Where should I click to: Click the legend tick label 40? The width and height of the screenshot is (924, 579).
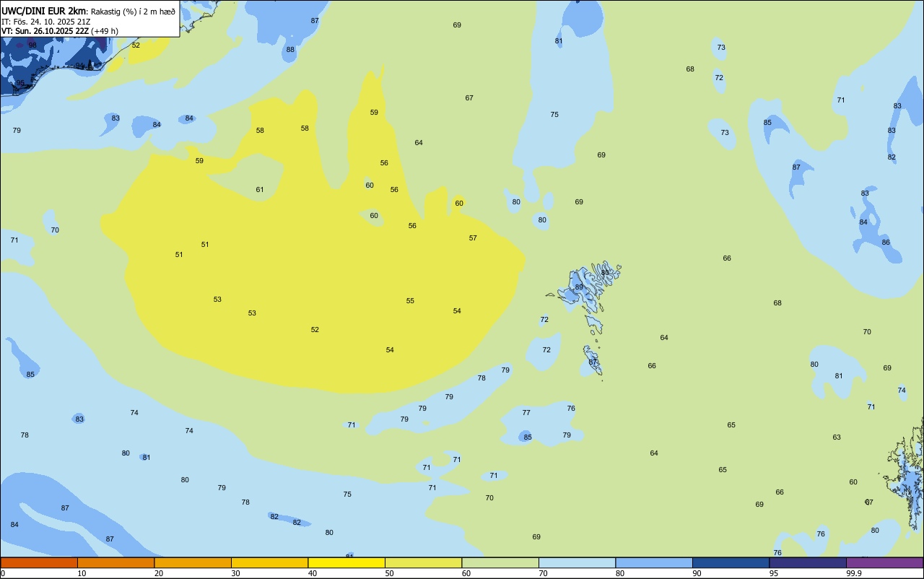[313, 573]
